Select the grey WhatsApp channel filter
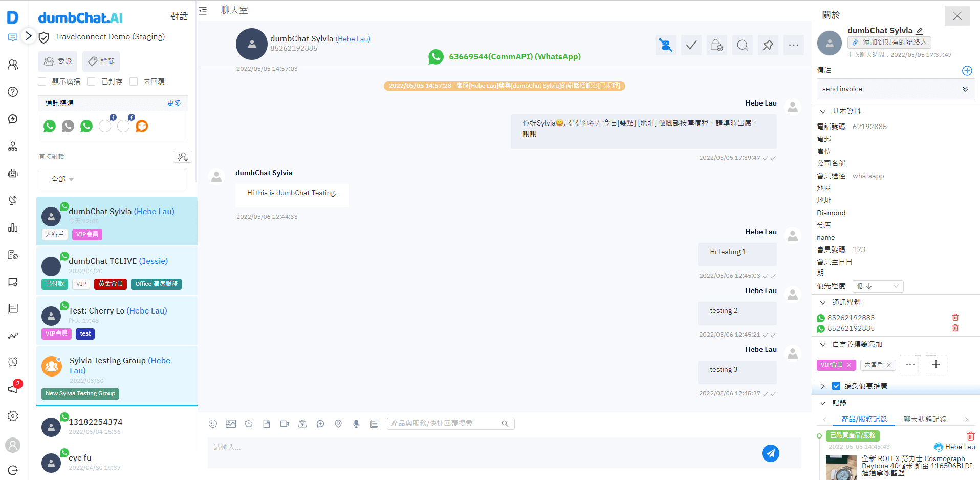The width and height of the screenshot is (980, 480). 68,126
